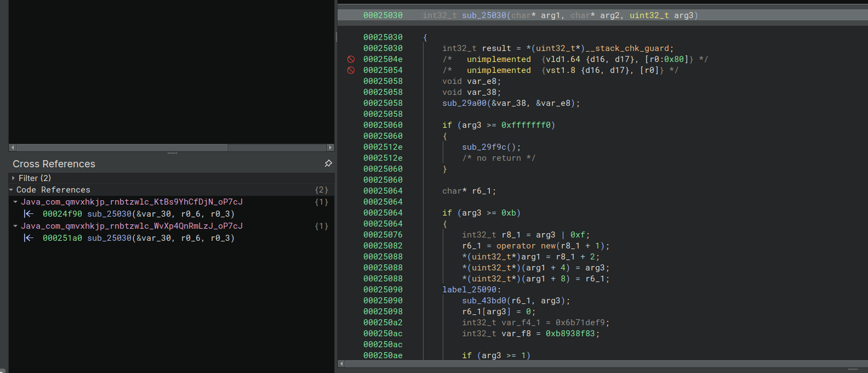
Task: Click the left arrow of the upper-left panel scrollbar
Action: click(x=13, y=148)
